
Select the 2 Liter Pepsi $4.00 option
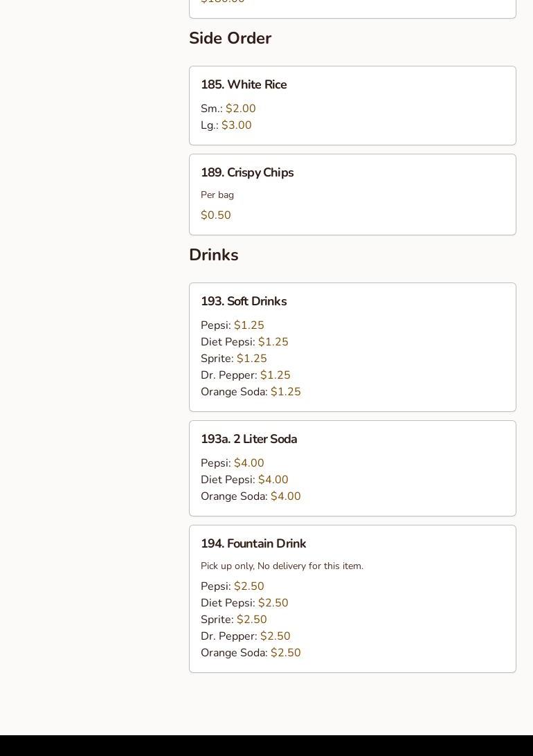[233, 463]
